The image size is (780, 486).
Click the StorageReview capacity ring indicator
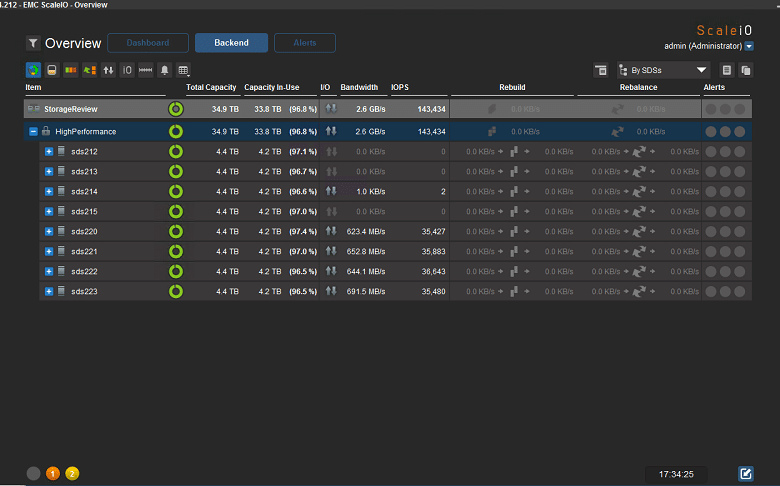(x=176, y=108)
